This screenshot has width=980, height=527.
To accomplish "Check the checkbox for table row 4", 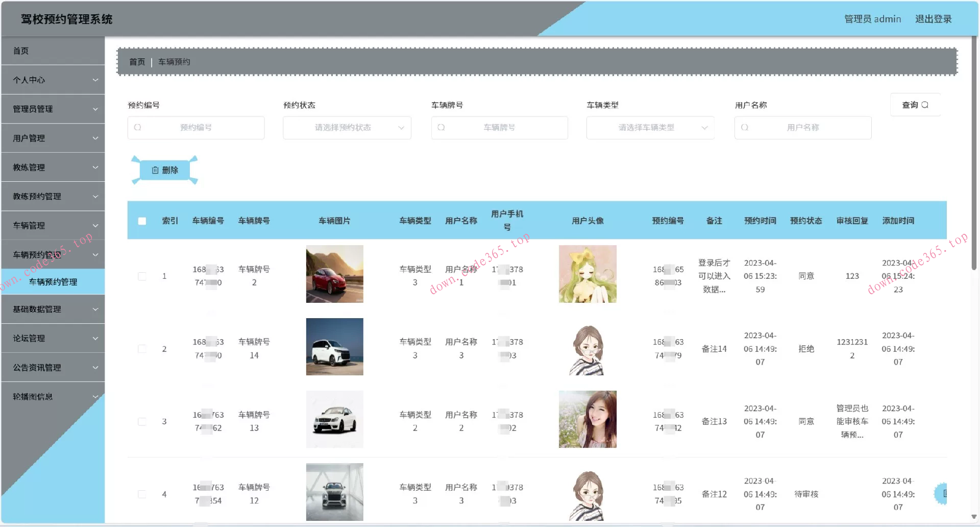I will click(x=142, y=494).
